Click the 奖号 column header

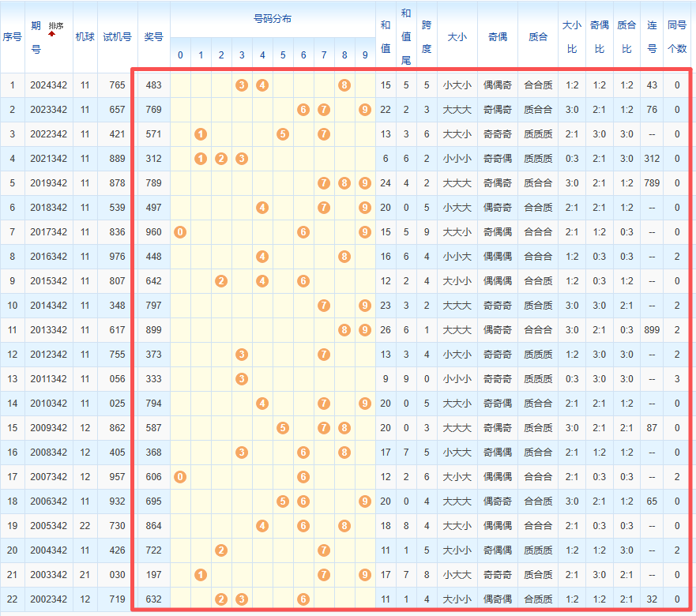[x=153, y=37]
